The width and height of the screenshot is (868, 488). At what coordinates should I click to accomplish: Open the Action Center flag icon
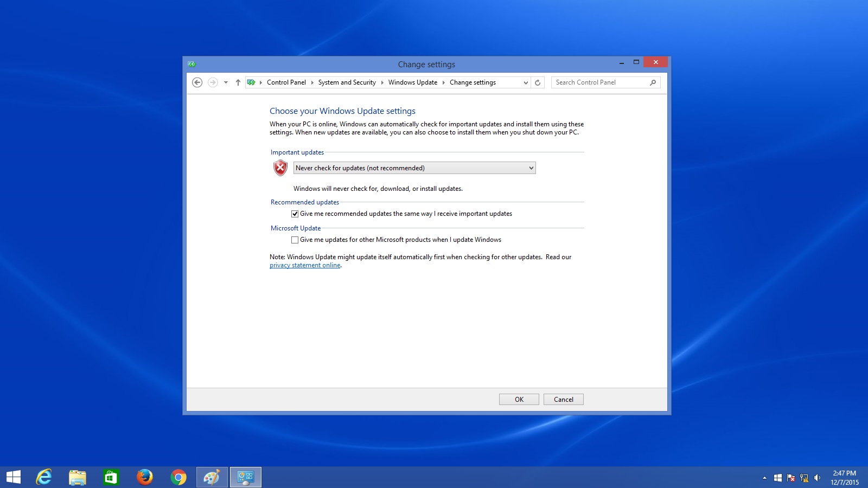point(791,478)
